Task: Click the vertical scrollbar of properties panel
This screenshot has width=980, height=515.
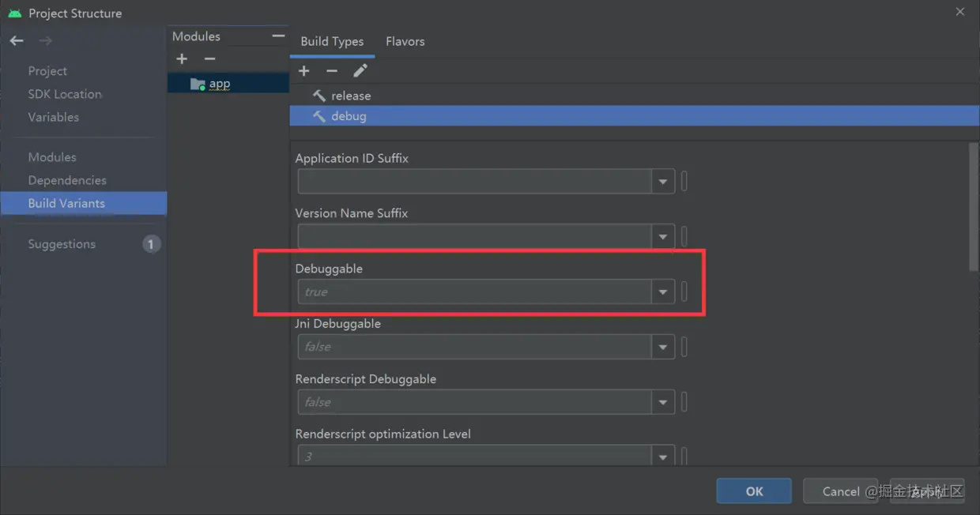Action: pos(974,207)
